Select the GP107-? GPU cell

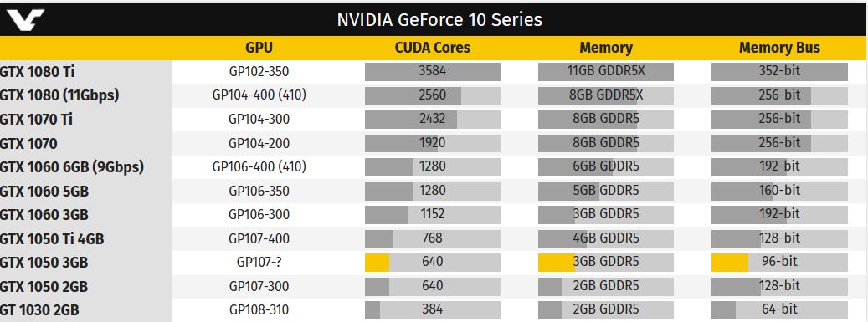point(259,263)
